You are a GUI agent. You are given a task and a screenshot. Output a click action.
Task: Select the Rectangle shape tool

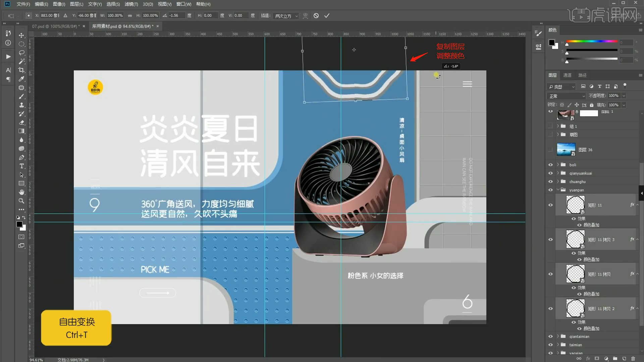tap(21, 183)
